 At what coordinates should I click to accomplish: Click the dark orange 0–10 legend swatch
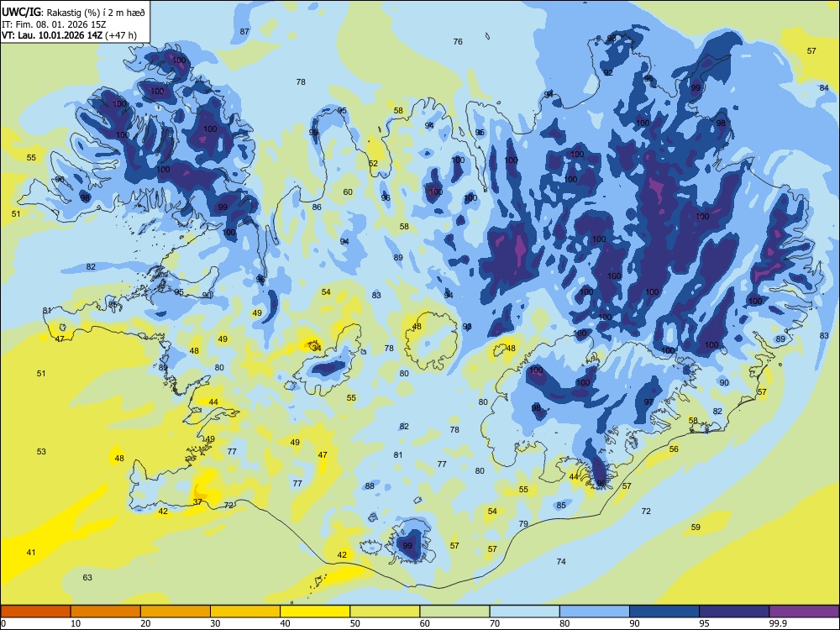pos(35,612)
